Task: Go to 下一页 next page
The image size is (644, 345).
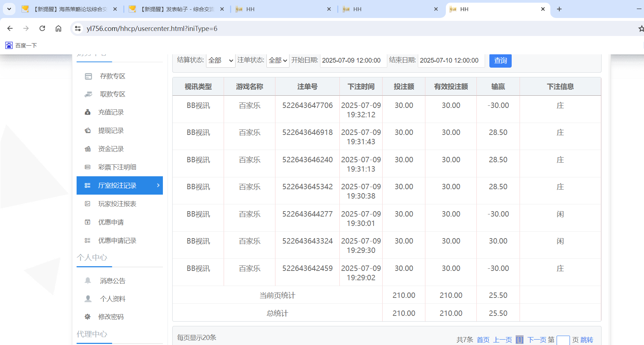Action: (x=537, y=339)
